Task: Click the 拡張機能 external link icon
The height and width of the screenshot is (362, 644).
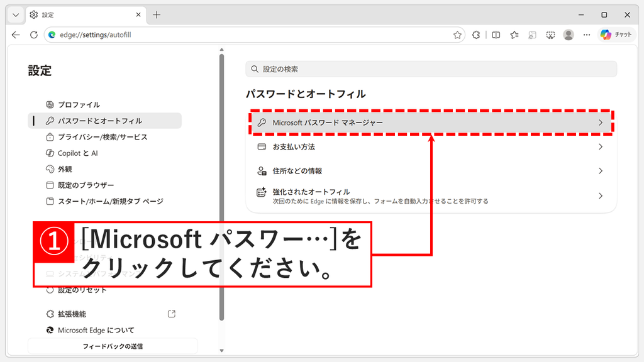Action: [x=172, y=314]
